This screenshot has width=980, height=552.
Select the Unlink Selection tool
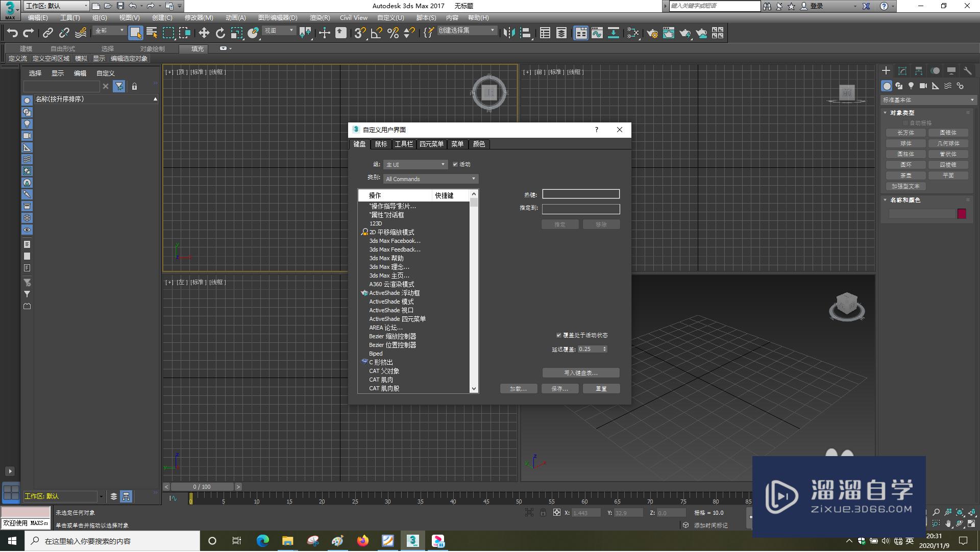pyautogui.click(x=64, y=33)
